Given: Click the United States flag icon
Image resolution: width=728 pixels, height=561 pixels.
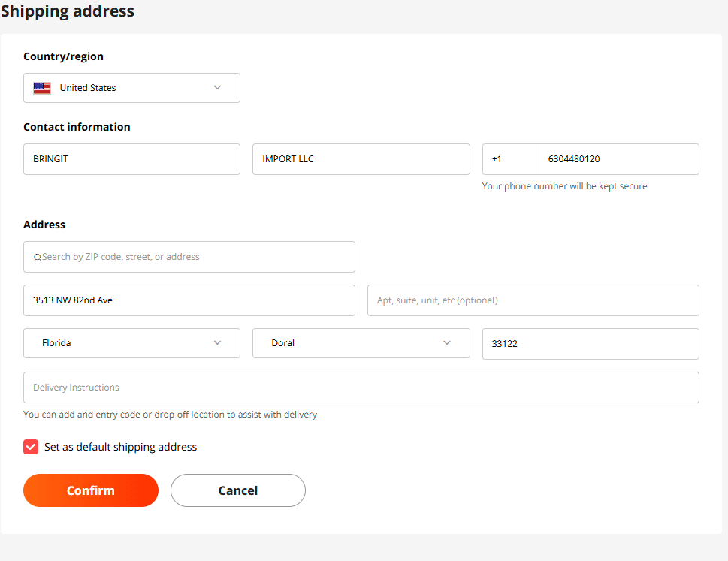Looking at the screenshot, I should click(x=42, y=88).
